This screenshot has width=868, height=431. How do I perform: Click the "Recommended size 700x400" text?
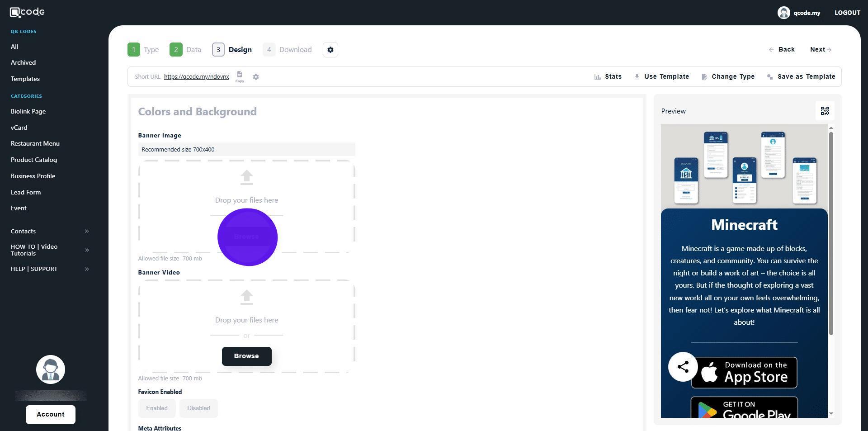tap(178, 150)
